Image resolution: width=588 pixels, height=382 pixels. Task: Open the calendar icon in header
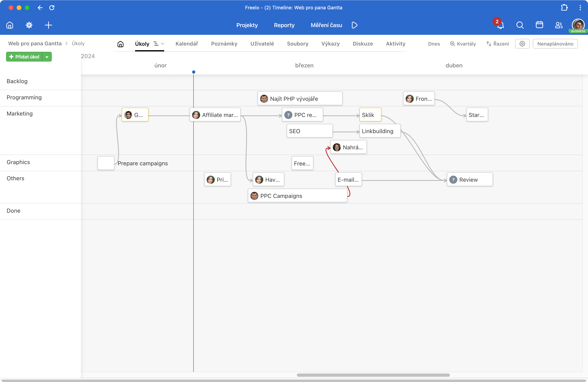point(539,25)
